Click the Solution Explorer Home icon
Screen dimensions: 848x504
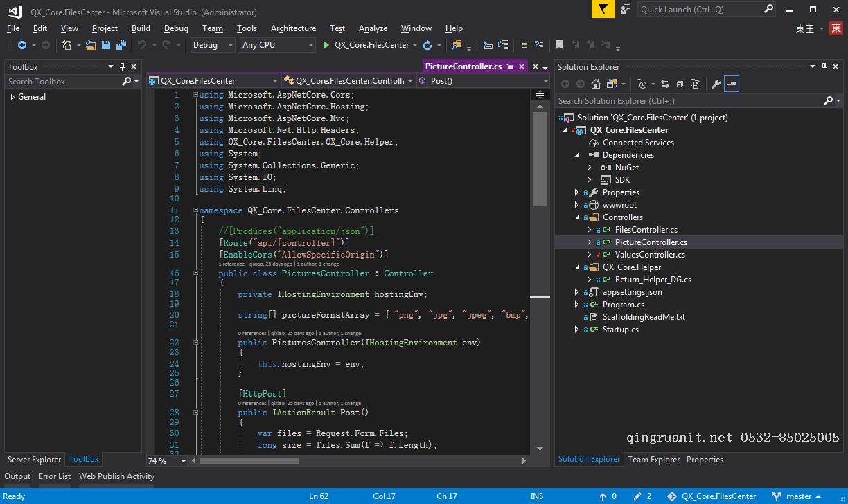pos(595,84)
